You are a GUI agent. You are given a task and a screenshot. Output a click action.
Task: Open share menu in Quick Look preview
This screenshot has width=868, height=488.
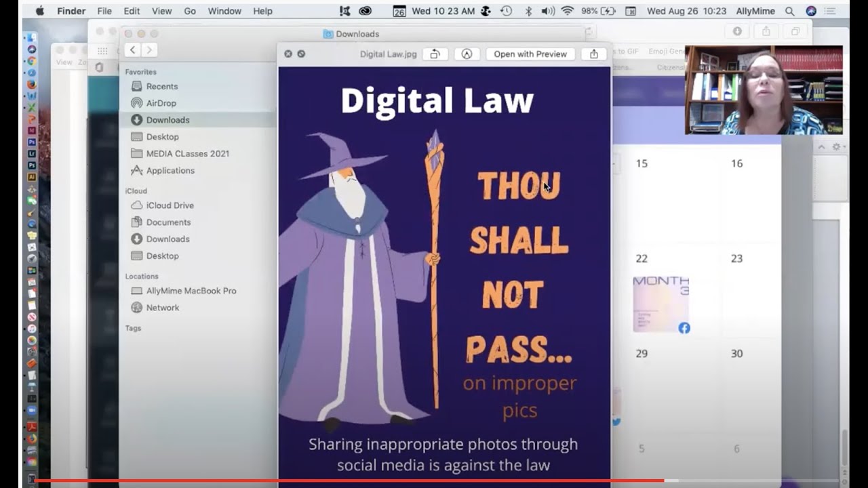click(594, 54)
